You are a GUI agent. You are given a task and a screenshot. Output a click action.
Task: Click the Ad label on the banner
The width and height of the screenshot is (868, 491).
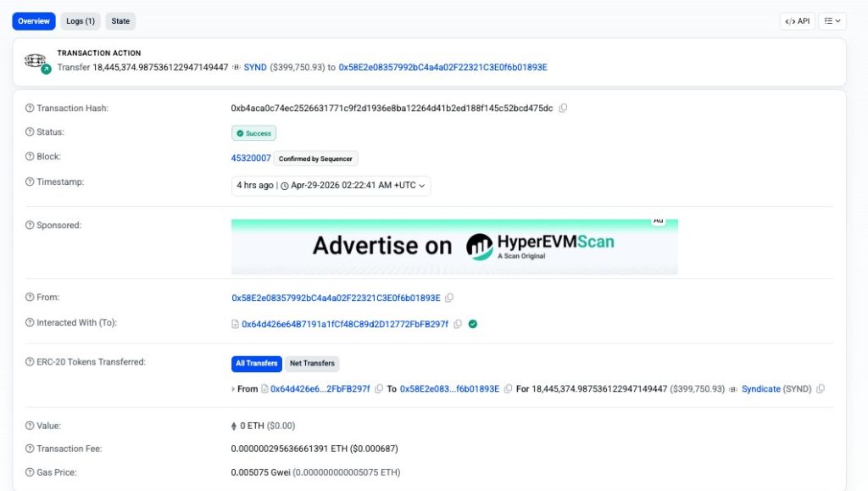[x=659, y=220]
